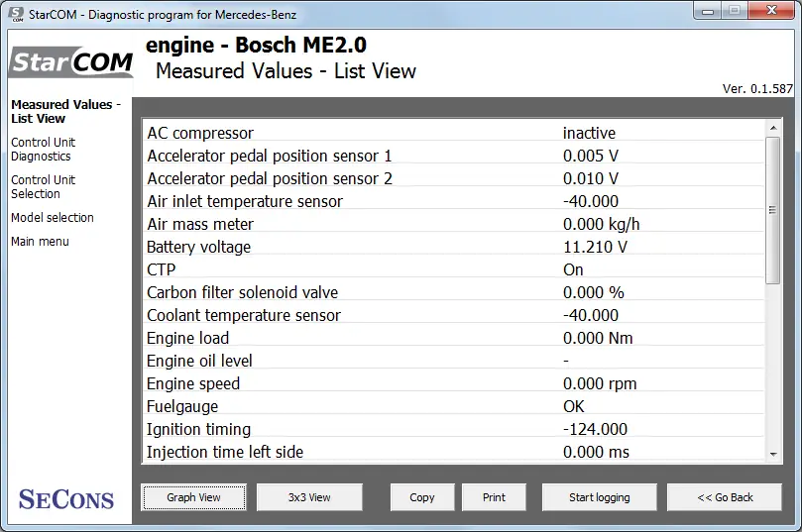The image size is (802, 532).
Task: Open Control Unit Diagnostics from the sidebar
Action: (x=43, y=150)
